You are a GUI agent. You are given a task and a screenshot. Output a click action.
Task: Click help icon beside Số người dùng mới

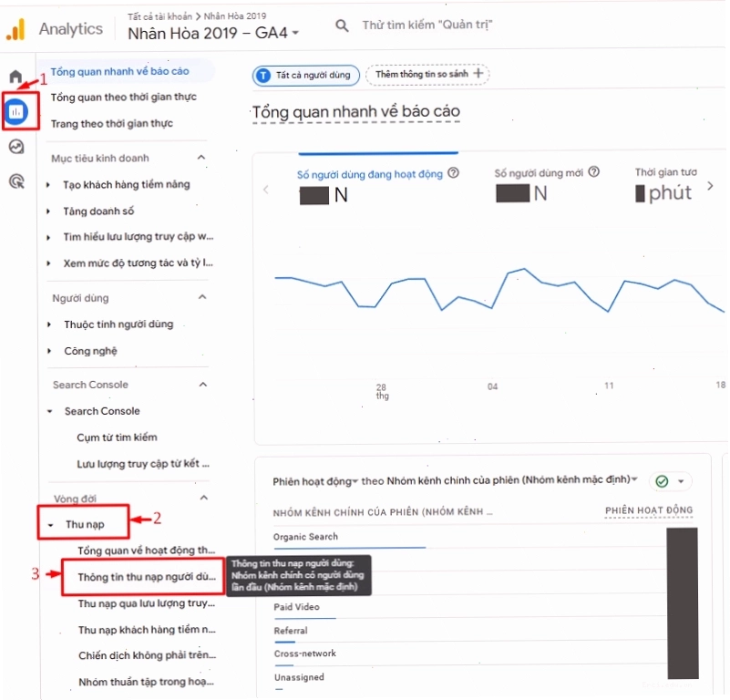click(x=593, y=172)
